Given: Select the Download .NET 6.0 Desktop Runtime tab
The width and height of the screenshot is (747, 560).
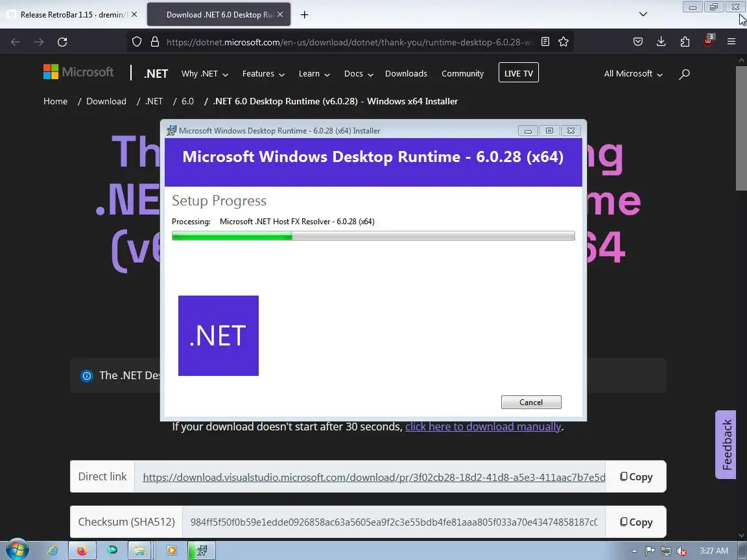Looking at the screenshot, I should pyautogui.click(x=219, y=15).
